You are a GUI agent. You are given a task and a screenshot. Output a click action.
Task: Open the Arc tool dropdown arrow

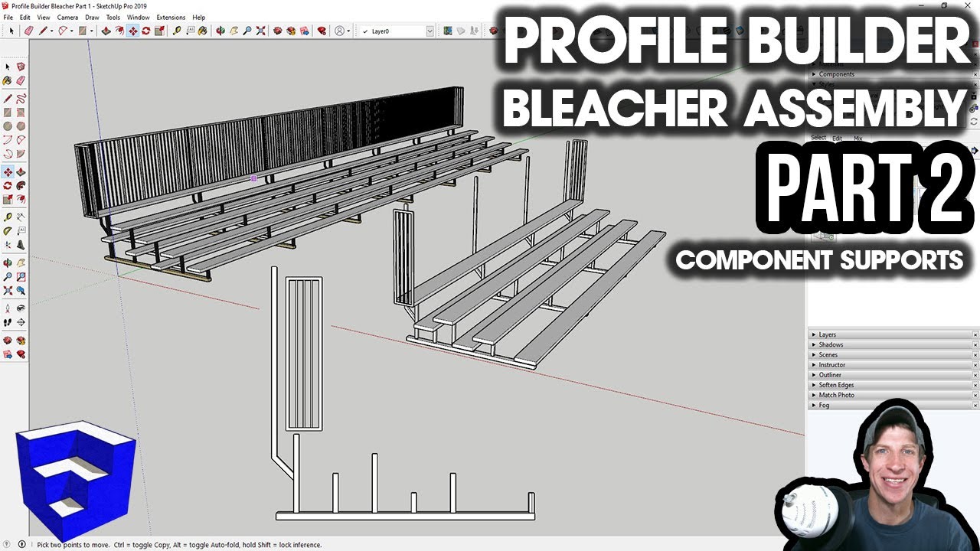click(73, 31)
